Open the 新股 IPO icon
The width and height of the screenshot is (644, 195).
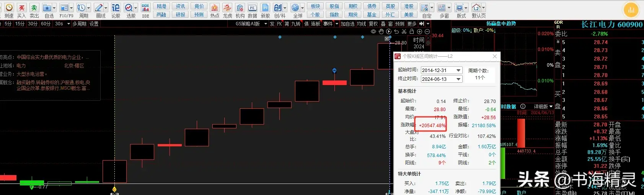(x=265, y=10)
